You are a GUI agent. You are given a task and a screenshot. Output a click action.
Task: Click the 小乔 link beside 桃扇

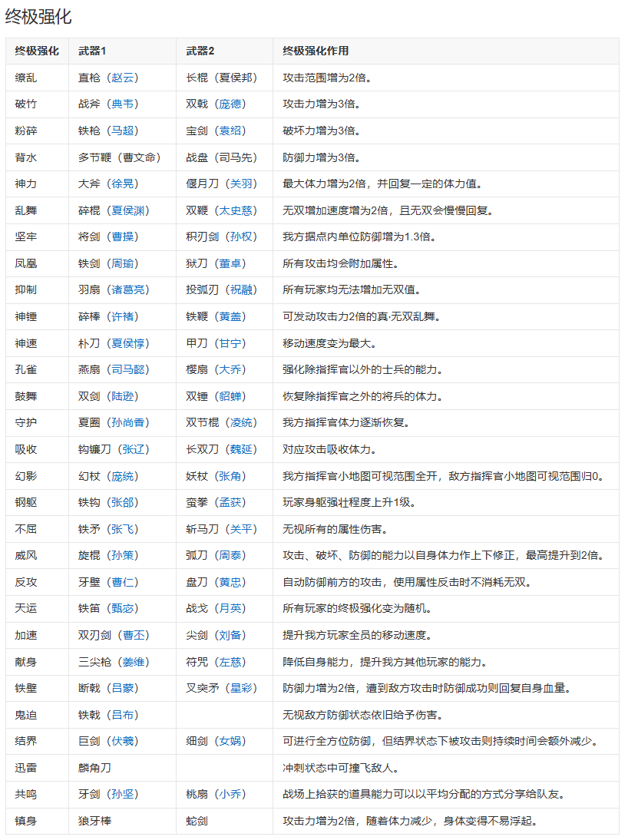[230, 794]
